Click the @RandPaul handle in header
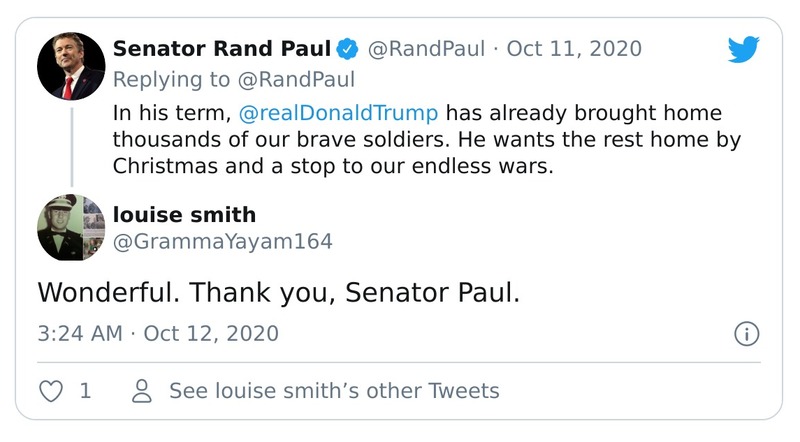The height and width of the screenshot is (442, 800). click(x=428, y=49)
